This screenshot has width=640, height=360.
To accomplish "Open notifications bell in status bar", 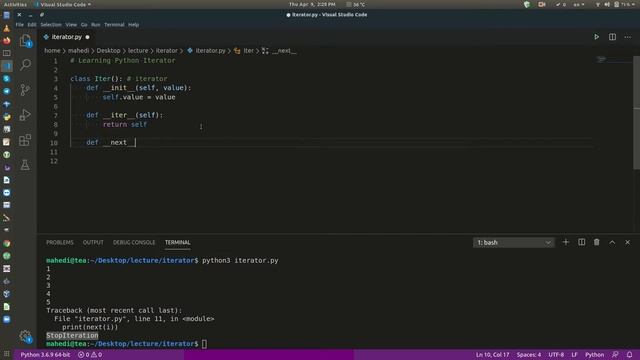I will [x=629, y=355].
